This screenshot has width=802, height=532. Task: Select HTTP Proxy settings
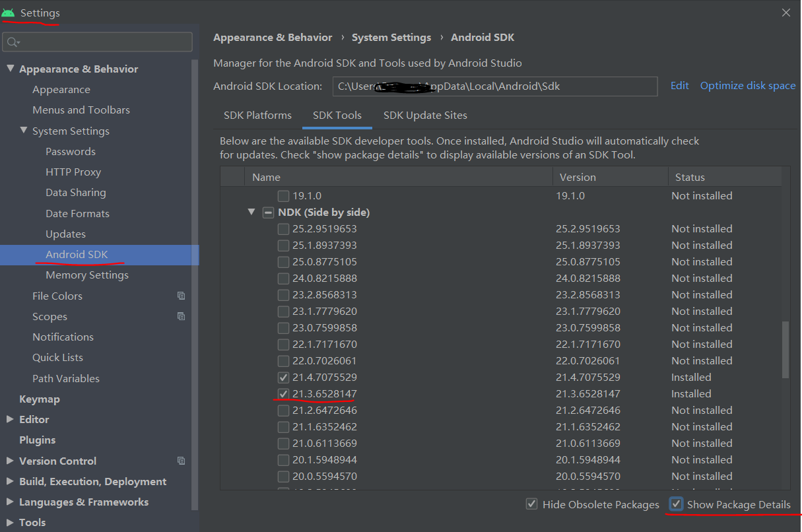click(x=73, y=172)
